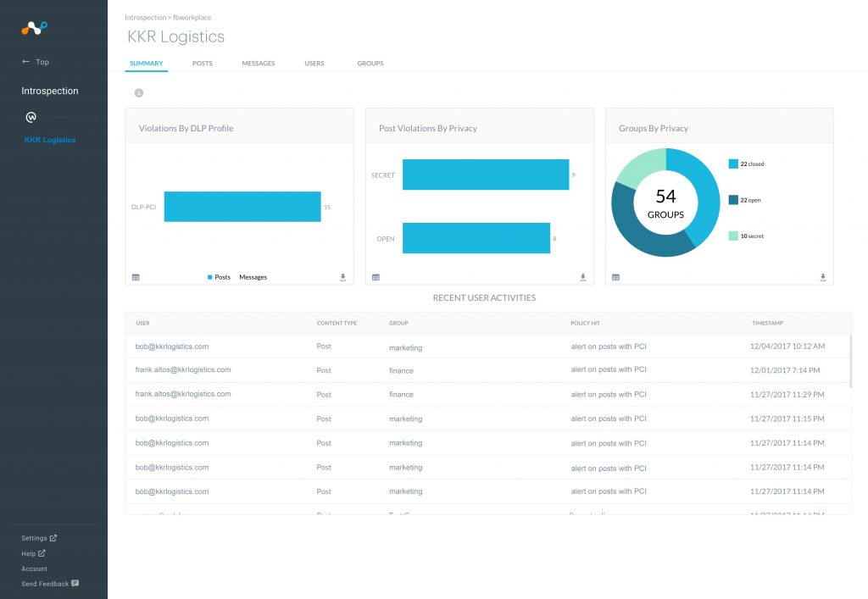
Task: Click the 10 secret color swatch
Action: (x=733, y=236)
